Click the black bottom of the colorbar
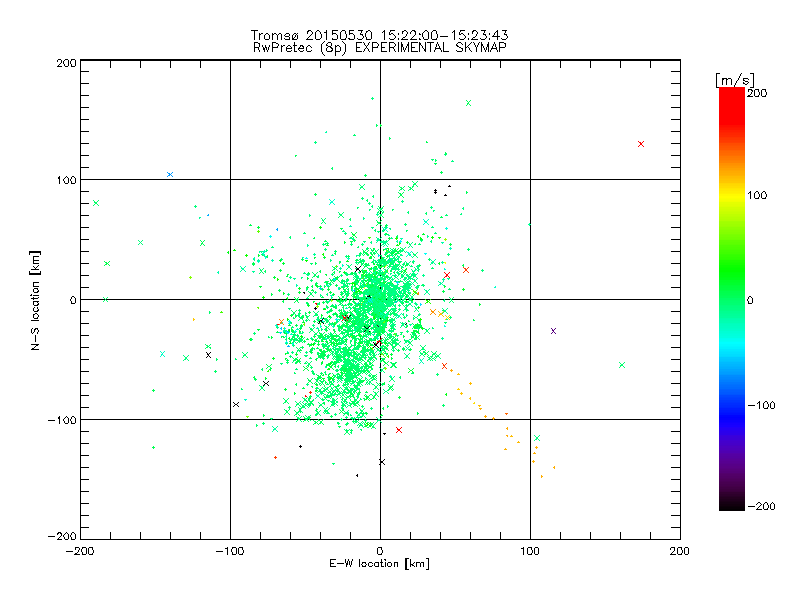800x600 pixels. pyautogui.click(x=732, y=503)
